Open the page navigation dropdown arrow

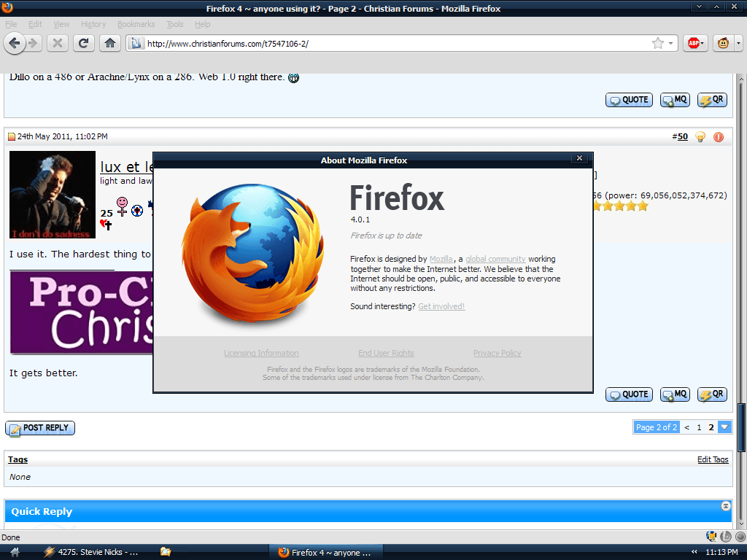point(724,427)
